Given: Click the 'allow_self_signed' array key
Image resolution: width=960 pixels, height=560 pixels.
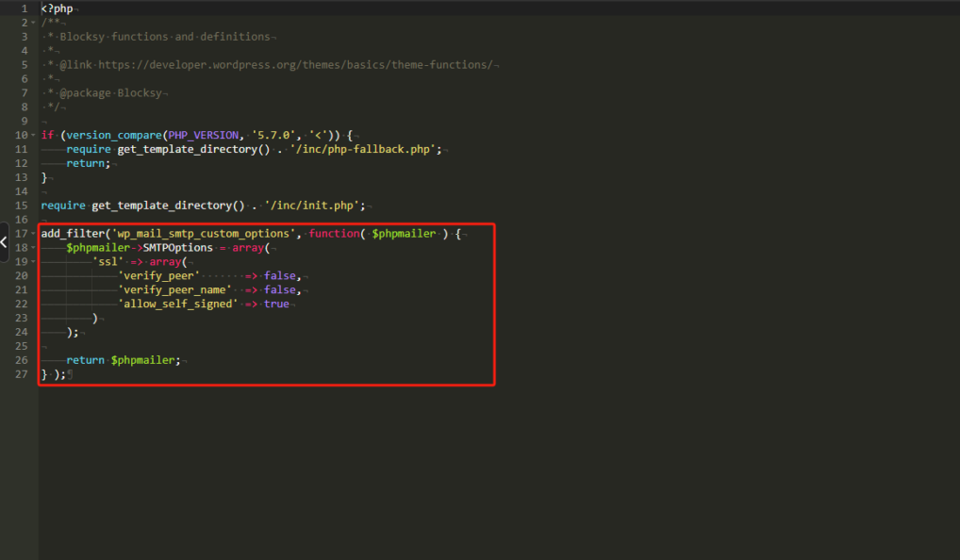Looking at the screenshot, I should [x=178, y=305].
